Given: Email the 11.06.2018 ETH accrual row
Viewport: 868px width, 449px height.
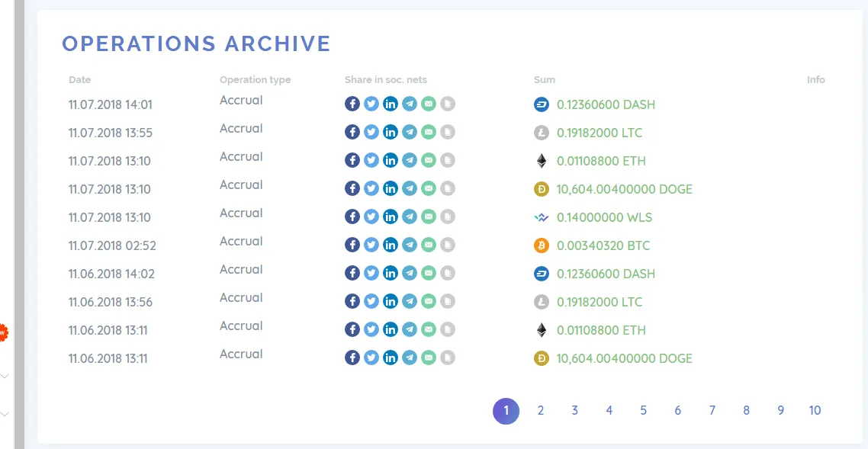Looking at the screenshot, I should click(x=429, y=329).
